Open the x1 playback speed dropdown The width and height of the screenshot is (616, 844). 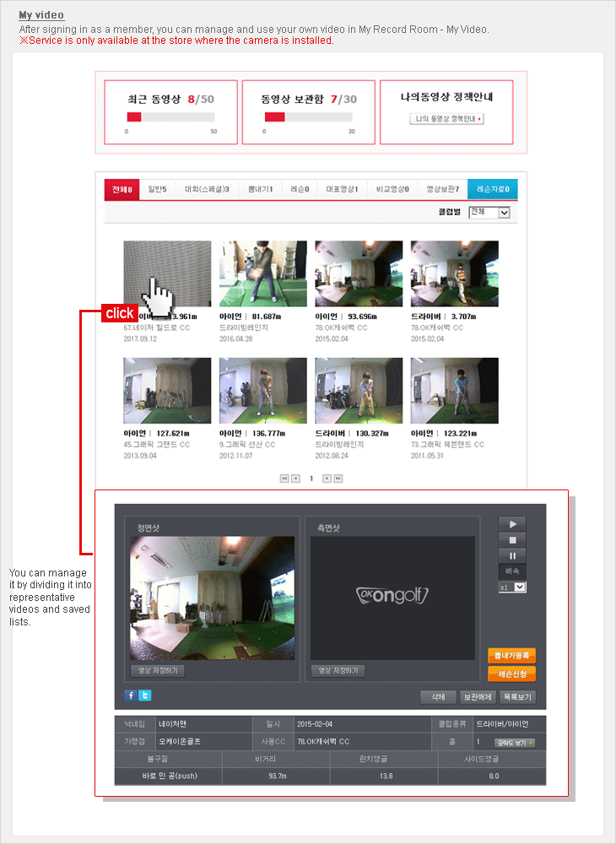512,587
